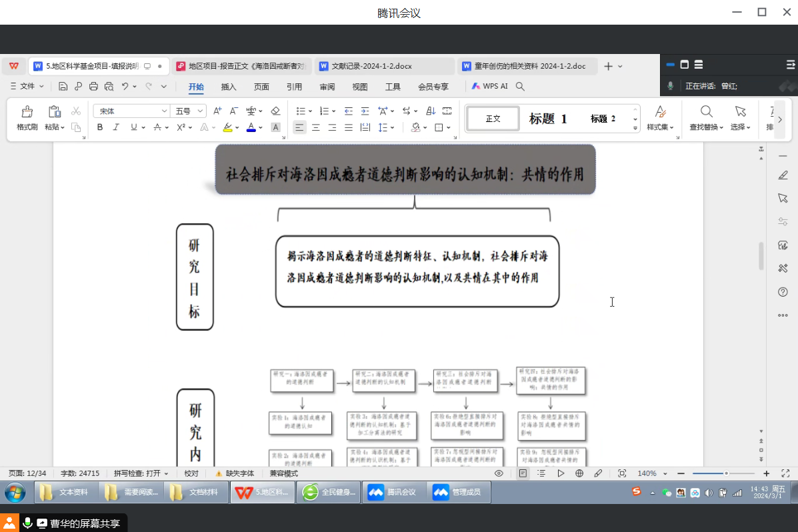Apply the 标题 1 style
Screen dimensions: 798x532
(x=547, y=119)
